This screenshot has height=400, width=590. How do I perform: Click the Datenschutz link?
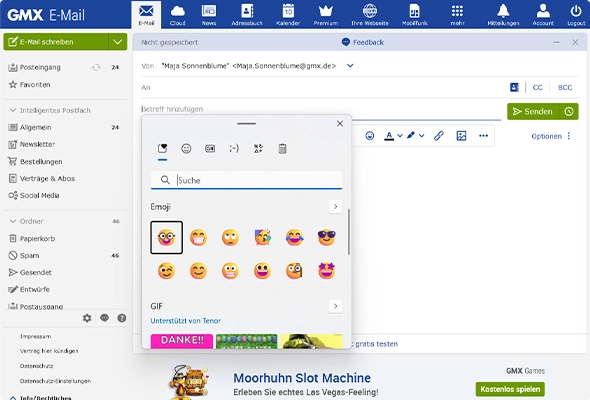pos(36,366)
